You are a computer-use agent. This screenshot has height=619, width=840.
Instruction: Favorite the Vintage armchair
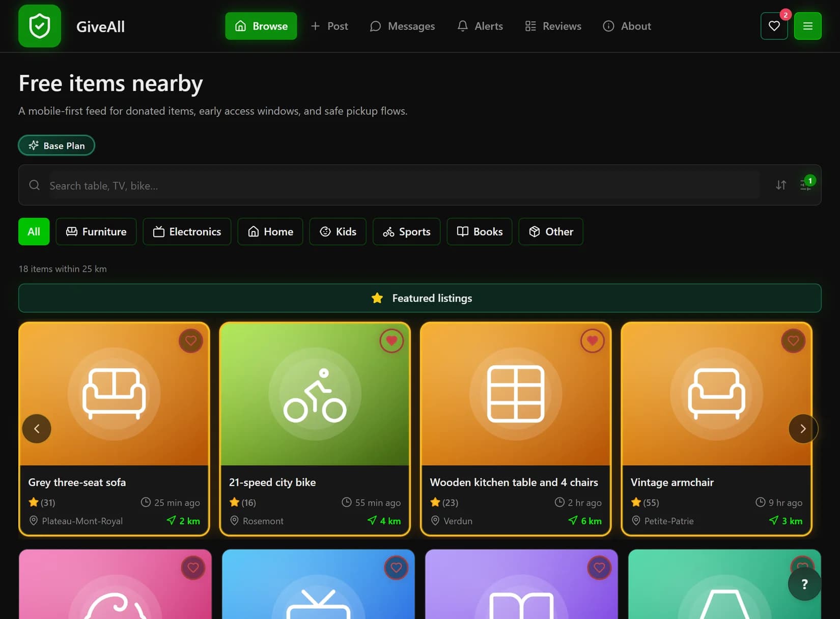coord(793,341)
